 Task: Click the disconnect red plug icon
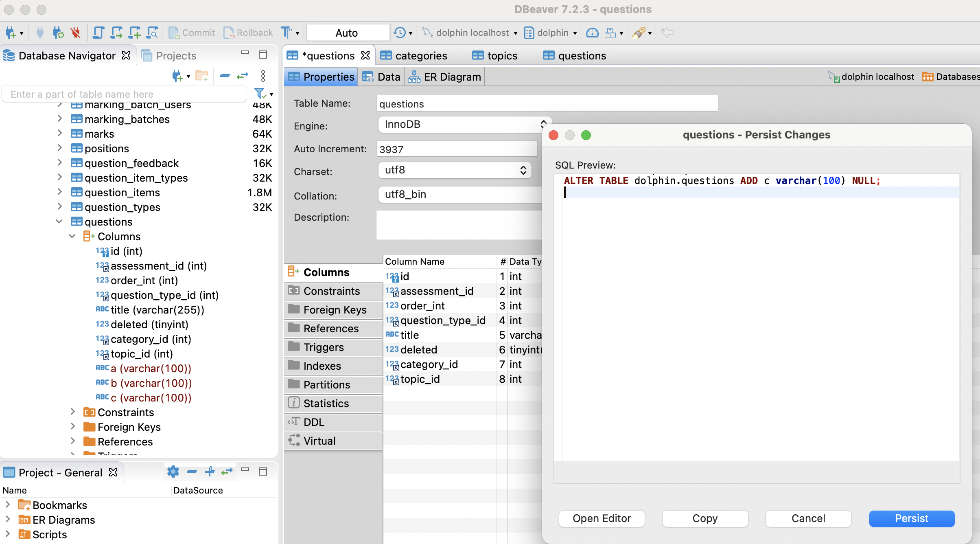point(75,33)
